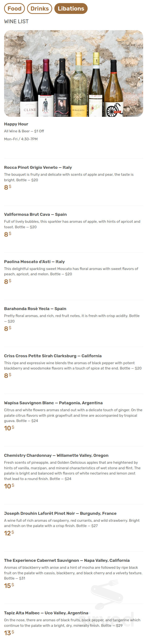The height and width of the screenshot is (644, 147).
Task: Click the WINE LIST page title
Action: (16, 22)
